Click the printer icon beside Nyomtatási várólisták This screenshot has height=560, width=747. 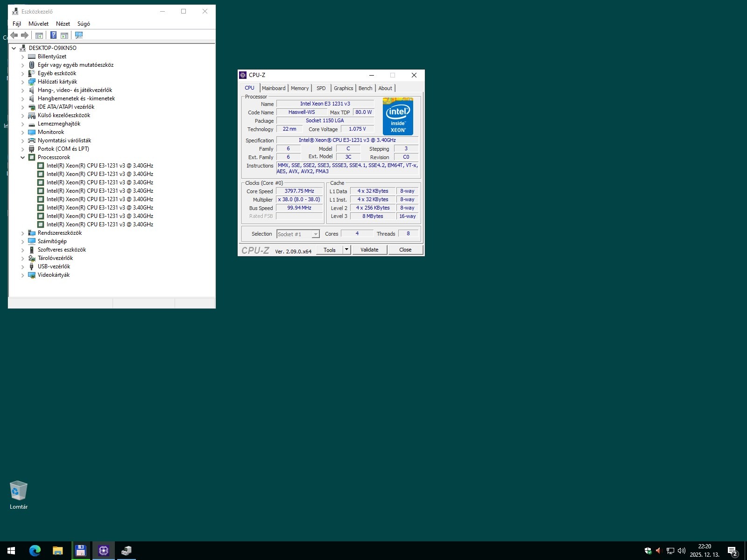pyautogui.click(x=32, y=140)
